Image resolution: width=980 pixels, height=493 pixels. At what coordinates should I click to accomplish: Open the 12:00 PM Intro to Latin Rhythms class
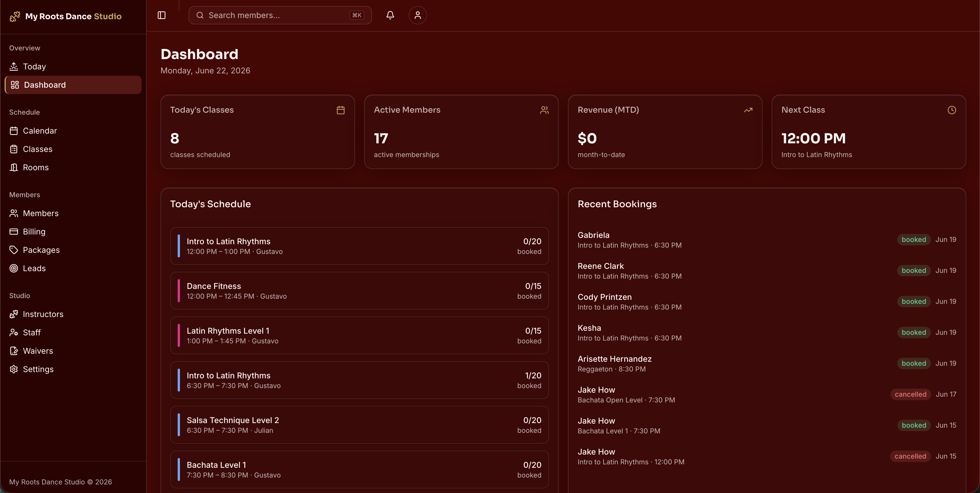360,246
